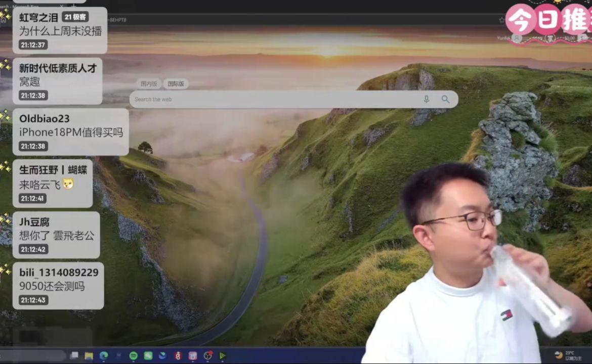Click the timestamp 21:12:41

(32, 198)
